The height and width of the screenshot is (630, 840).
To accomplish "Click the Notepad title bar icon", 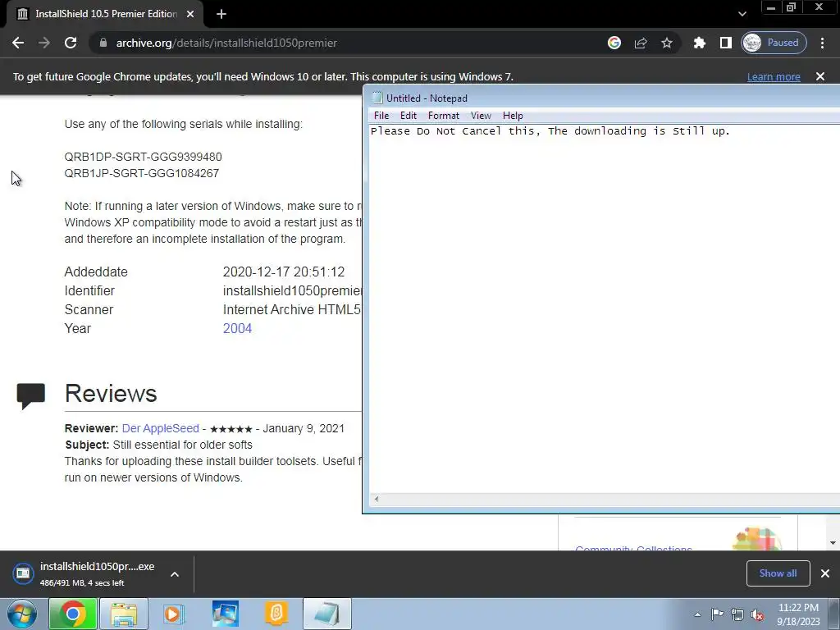I will pos(377,98).
